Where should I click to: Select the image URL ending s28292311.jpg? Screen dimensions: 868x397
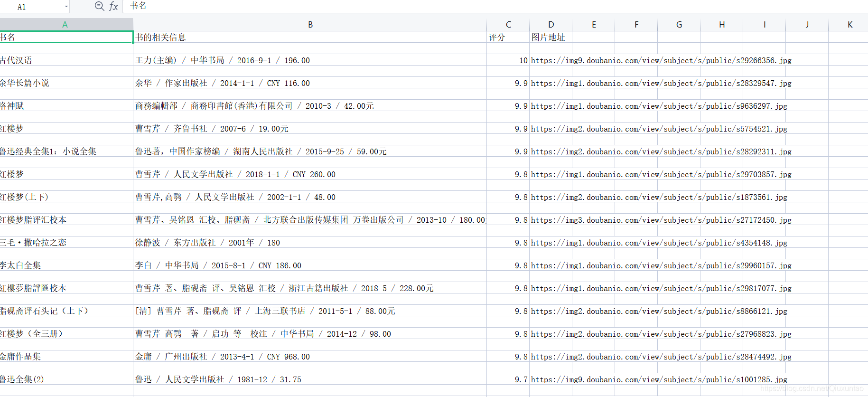click(x=661, y=151)
